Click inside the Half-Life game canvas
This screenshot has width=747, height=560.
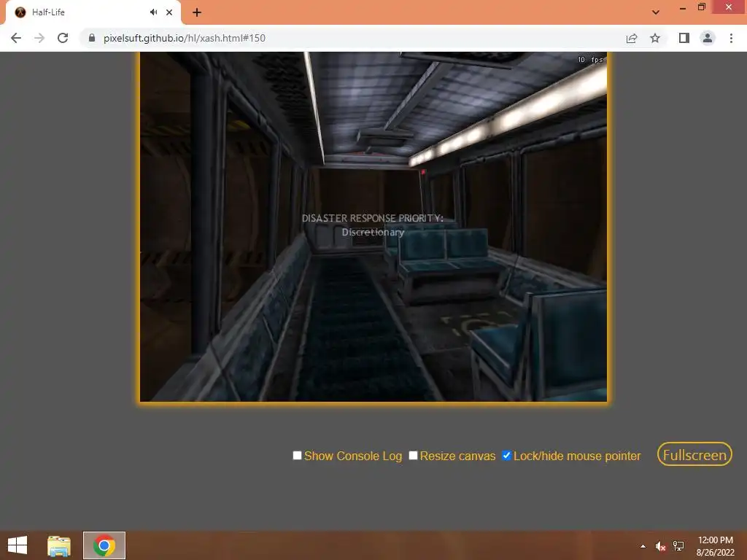[x=373, y=227]
